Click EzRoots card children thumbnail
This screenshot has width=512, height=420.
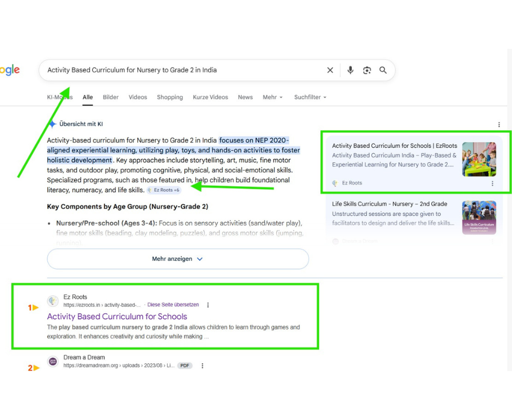(479, 160)
